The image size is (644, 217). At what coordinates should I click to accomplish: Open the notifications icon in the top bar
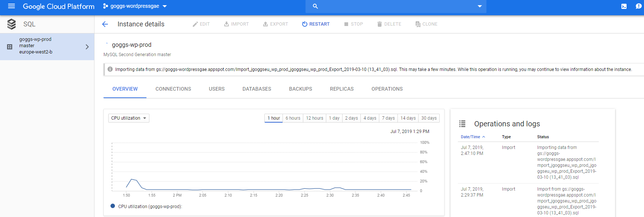click(638, 6)
